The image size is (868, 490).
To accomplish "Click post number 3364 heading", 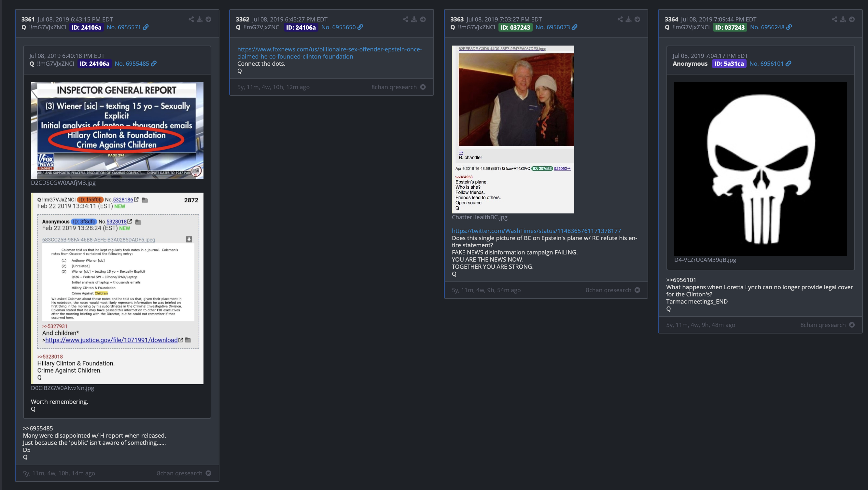I will (x=671, y=19).
